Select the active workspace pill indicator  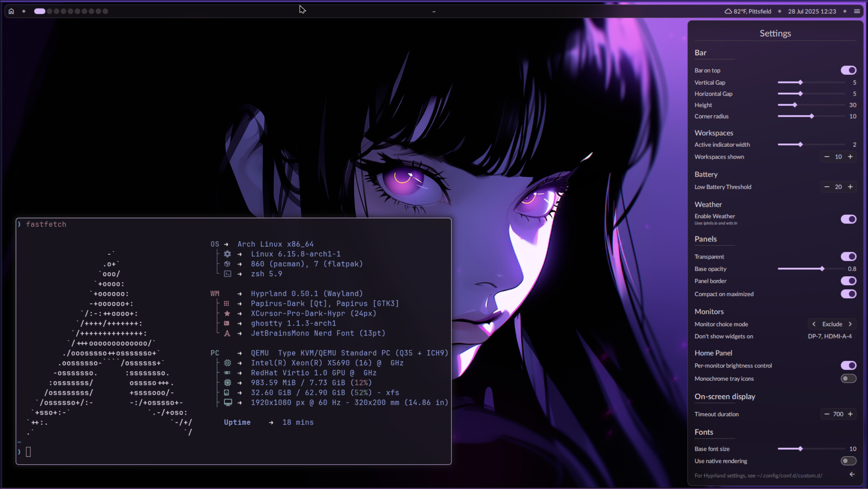[40, 11]
